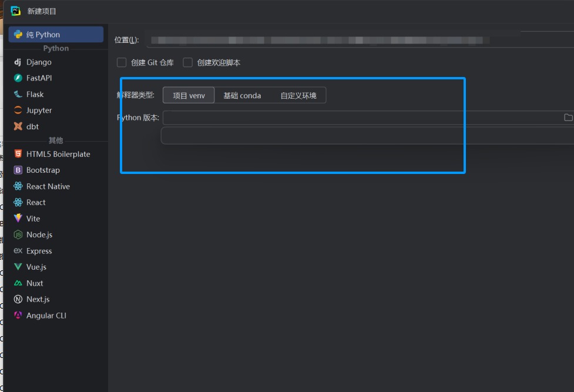Viewport: 574px width, 392px height.
Task: Click the Node.js icon
Action: (18, 234)
